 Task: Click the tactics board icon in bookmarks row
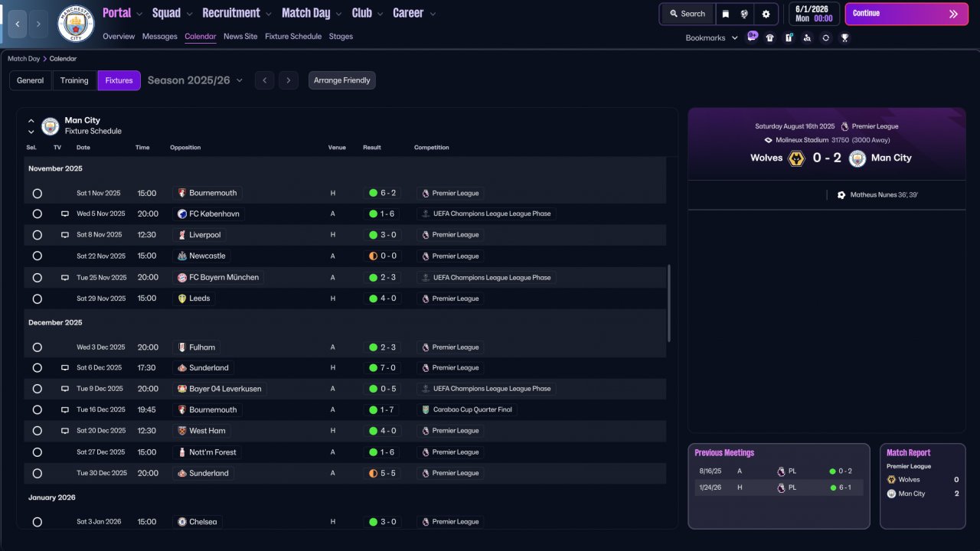click(789, 37)
